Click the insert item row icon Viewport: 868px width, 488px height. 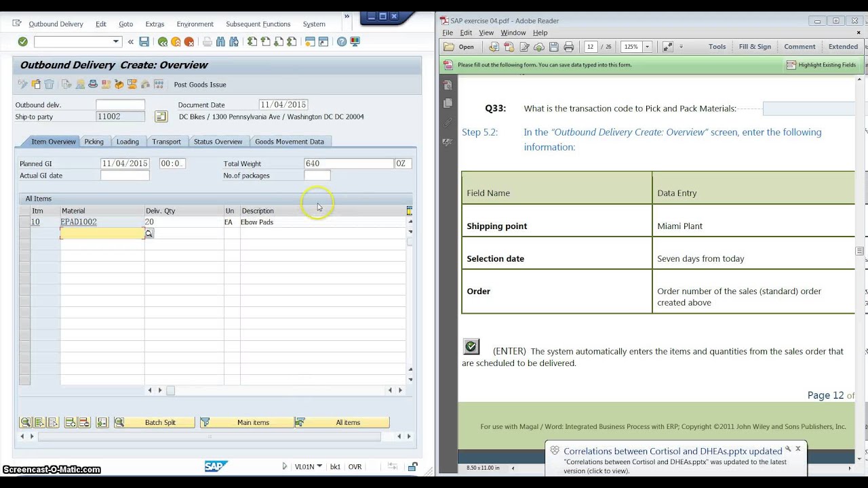(71, 422)
